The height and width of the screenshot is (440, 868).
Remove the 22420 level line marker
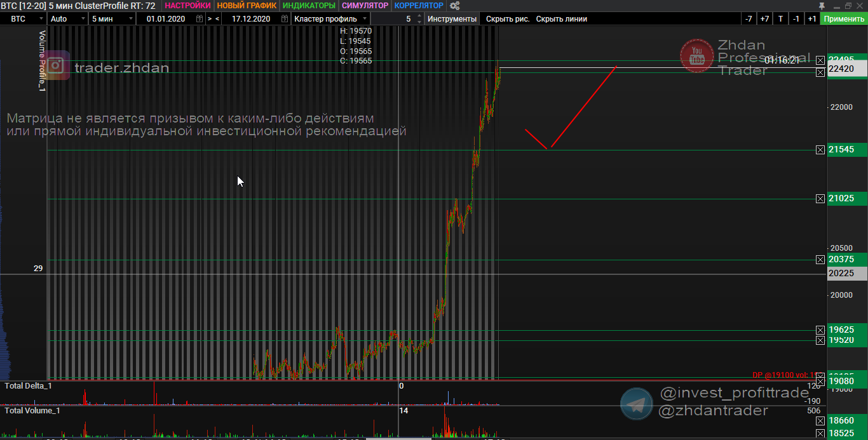click(820, 72)
